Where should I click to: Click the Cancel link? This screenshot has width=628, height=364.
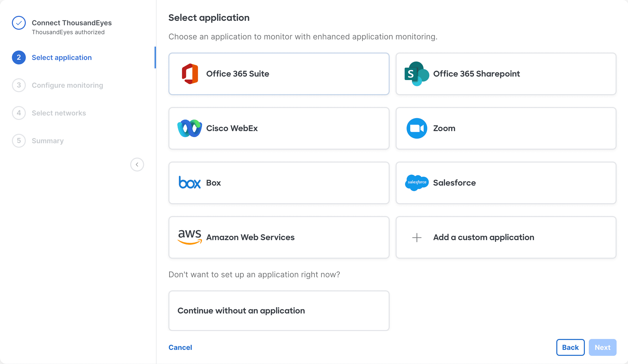(180, 347)
